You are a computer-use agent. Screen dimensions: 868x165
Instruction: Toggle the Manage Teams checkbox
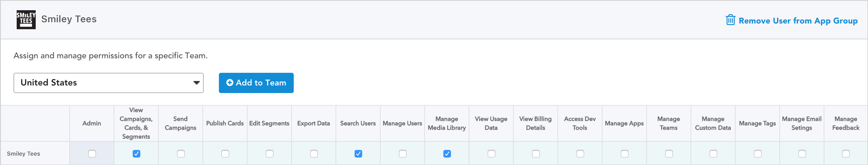coord(669,154)
